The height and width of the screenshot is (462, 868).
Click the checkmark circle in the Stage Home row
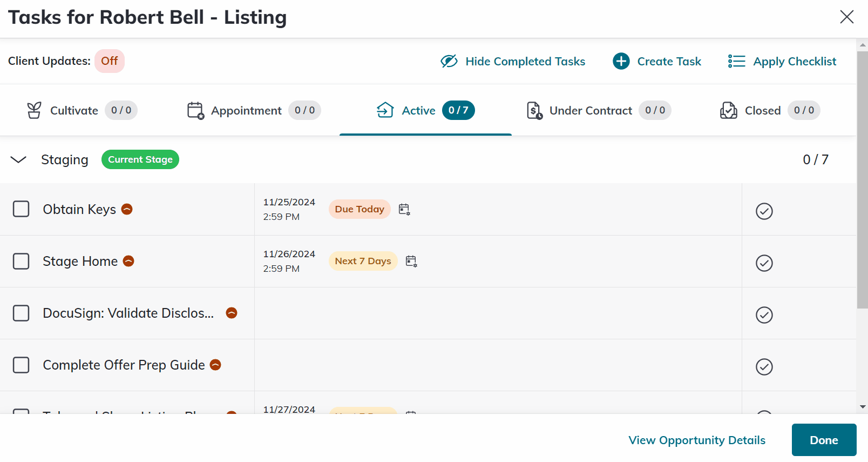point(764,263)
